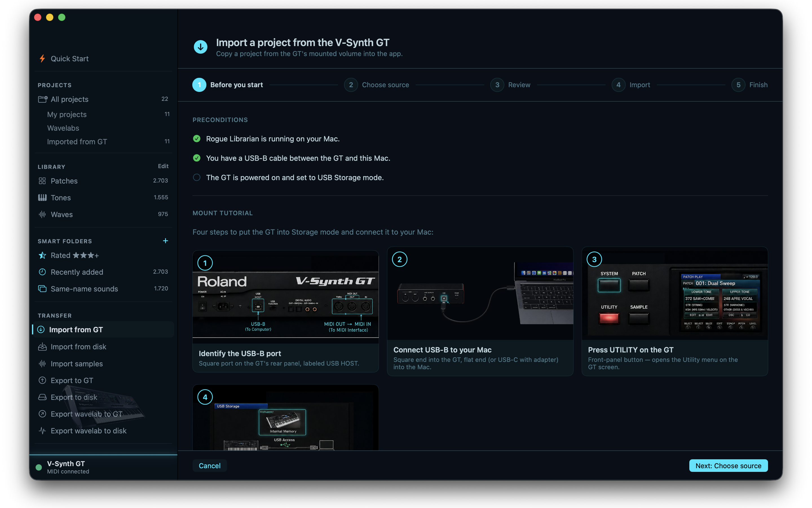Go to step 1 Before you start

tap(228, 85)
